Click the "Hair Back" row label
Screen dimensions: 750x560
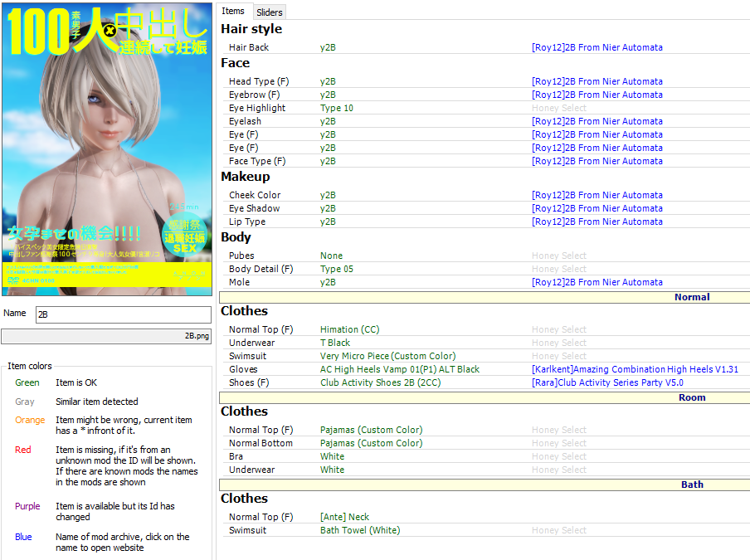coord(249,47)
